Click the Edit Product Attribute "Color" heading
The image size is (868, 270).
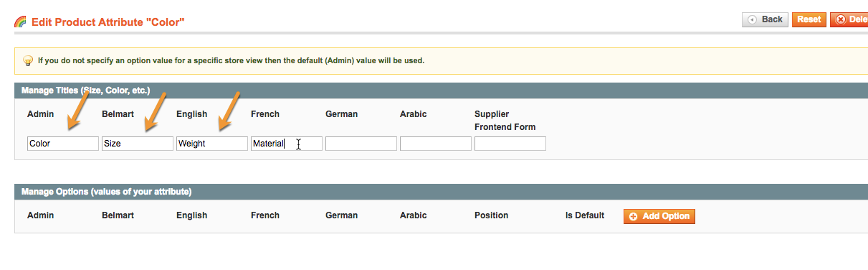pos(108,22)
